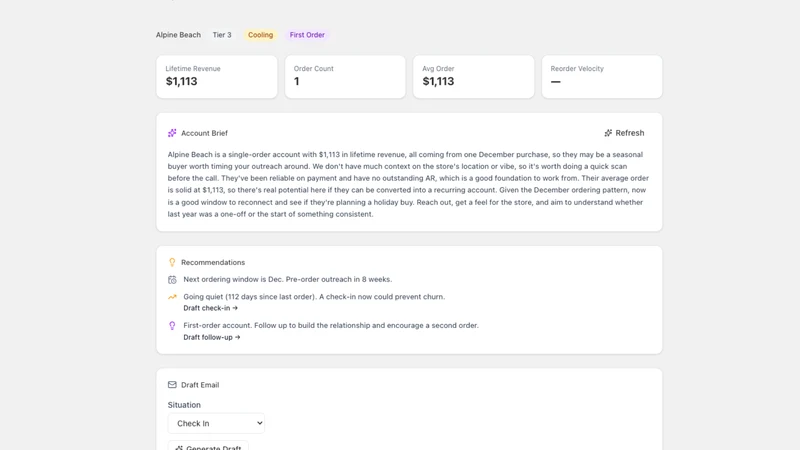Click the orange trend icon beside Going quiet
The image size is (800, 450).
172,296
